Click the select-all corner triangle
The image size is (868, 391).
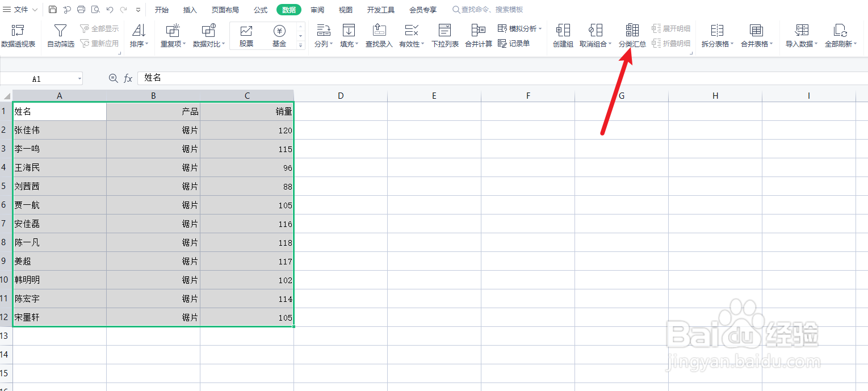point(6,96)
